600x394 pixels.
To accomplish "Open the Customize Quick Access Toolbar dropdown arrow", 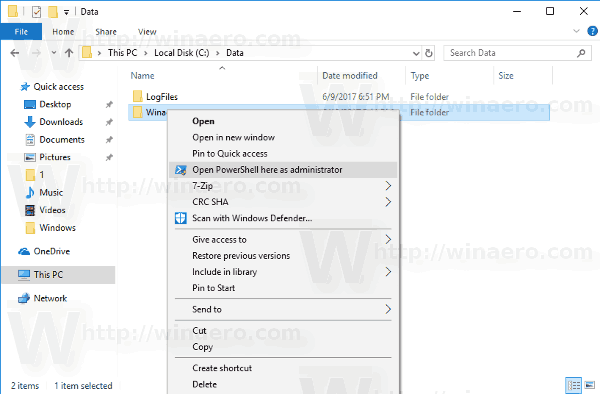I will (x=66, y=12).
